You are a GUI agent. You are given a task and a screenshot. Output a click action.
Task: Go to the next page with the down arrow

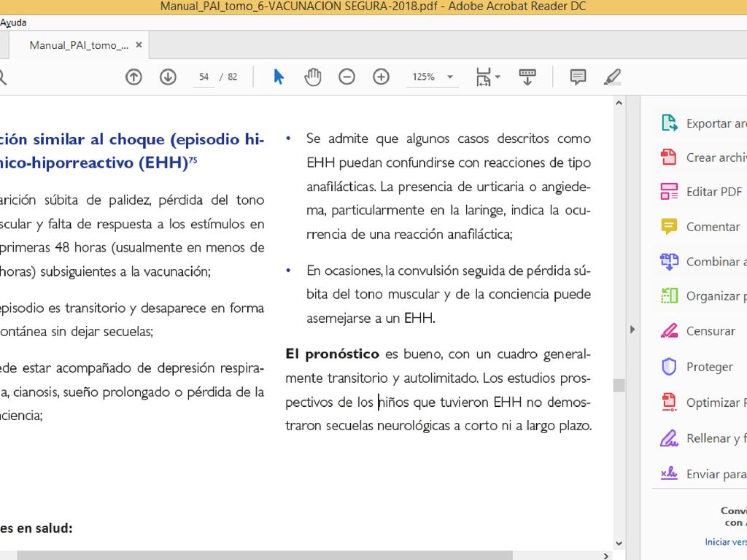click(x=168, y=77)
